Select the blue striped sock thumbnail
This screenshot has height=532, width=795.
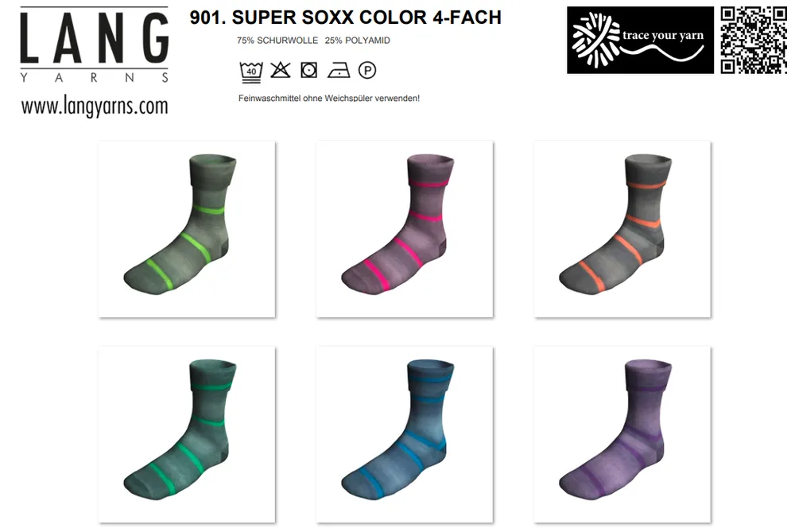(405, 435)
